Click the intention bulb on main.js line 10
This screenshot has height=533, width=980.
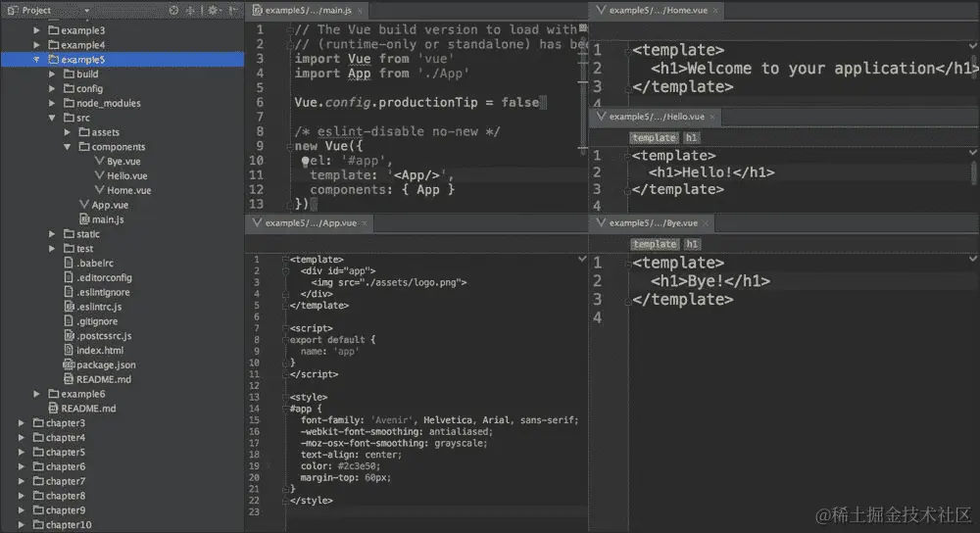coord(305,162)
